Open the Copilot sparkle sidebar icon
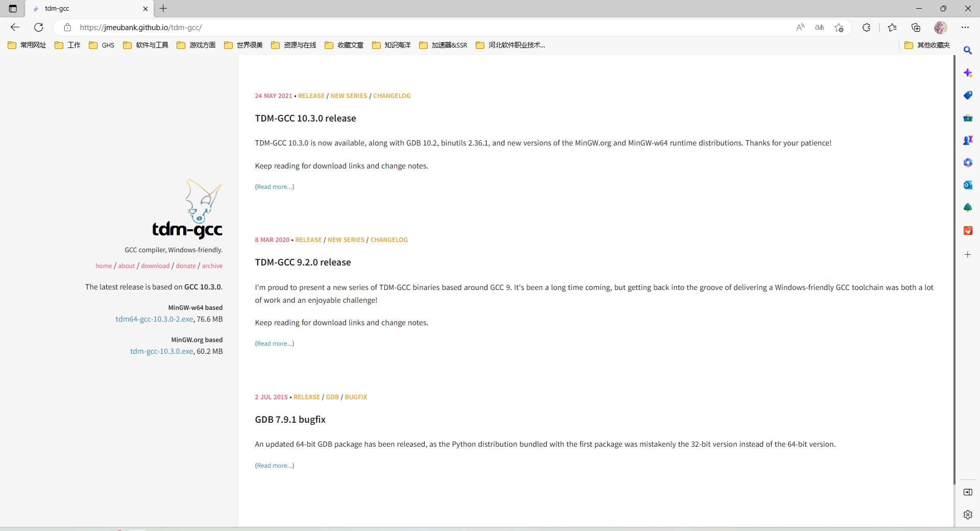 pyautogui.click(x=968, y=73)
